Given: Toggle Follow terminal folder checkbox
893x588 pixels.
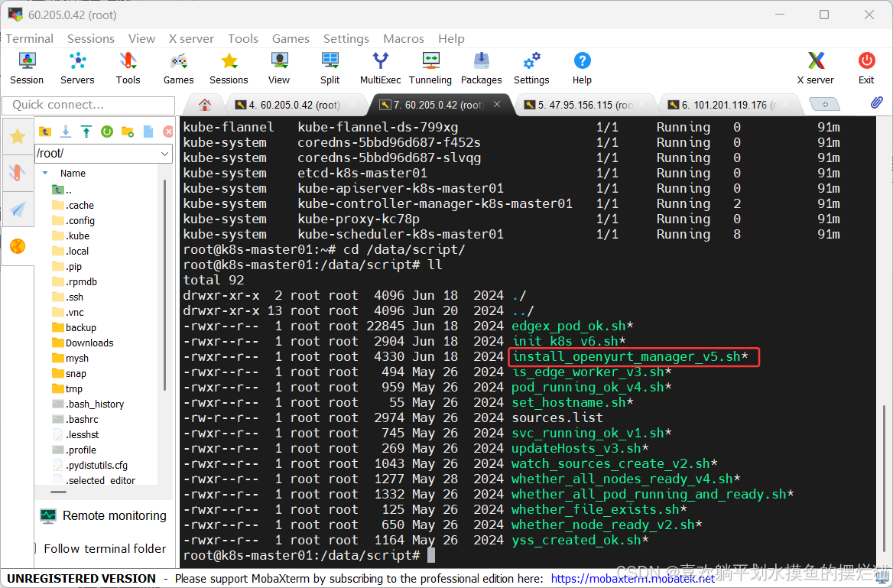Looking at the screenshot, I should tap(36, 549).
